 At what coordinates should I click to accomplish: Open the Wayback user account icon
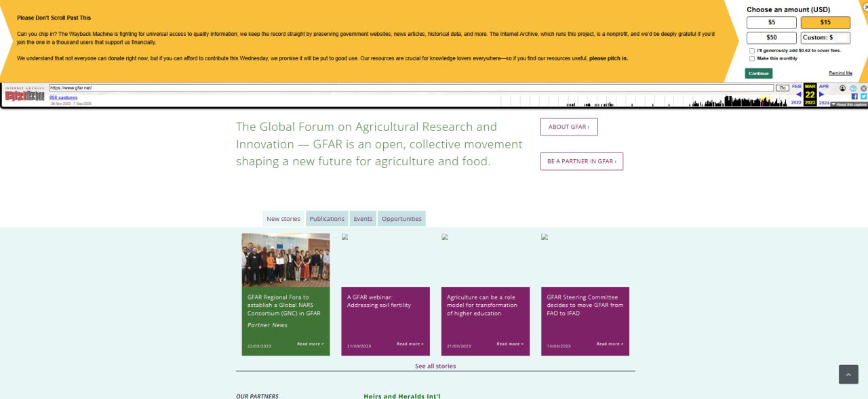tap(842, 88)
